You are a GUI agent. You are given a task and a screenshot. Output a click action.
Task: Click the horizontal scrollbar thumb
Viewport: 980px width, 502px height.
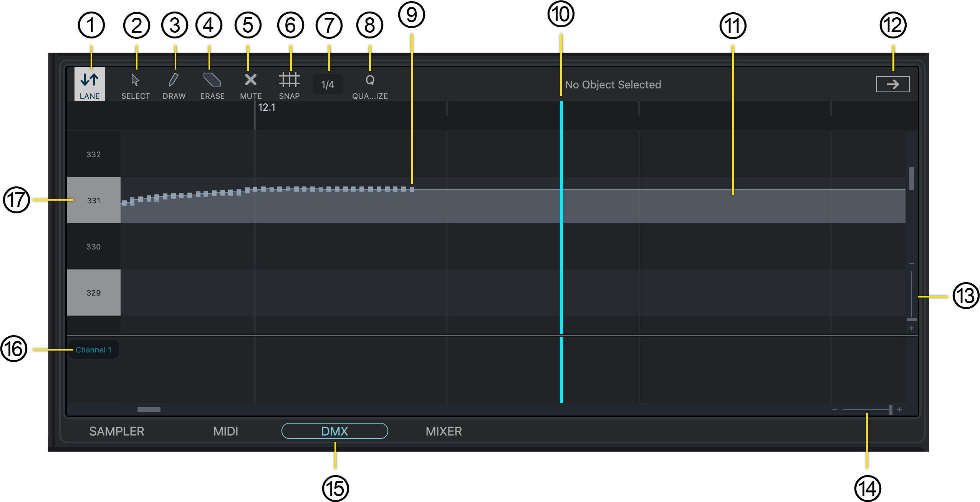(x=149, y=409)
